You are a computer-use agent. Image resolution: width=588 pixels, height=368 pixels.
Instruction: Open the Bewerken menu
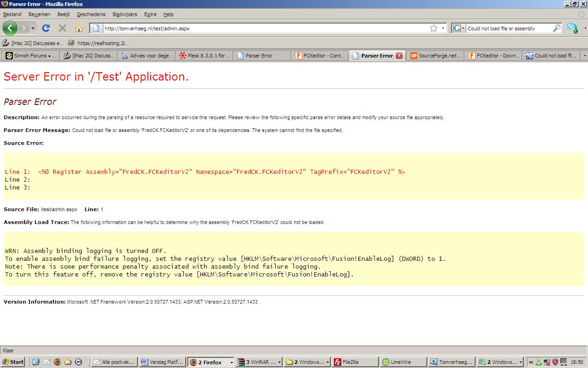40,14
